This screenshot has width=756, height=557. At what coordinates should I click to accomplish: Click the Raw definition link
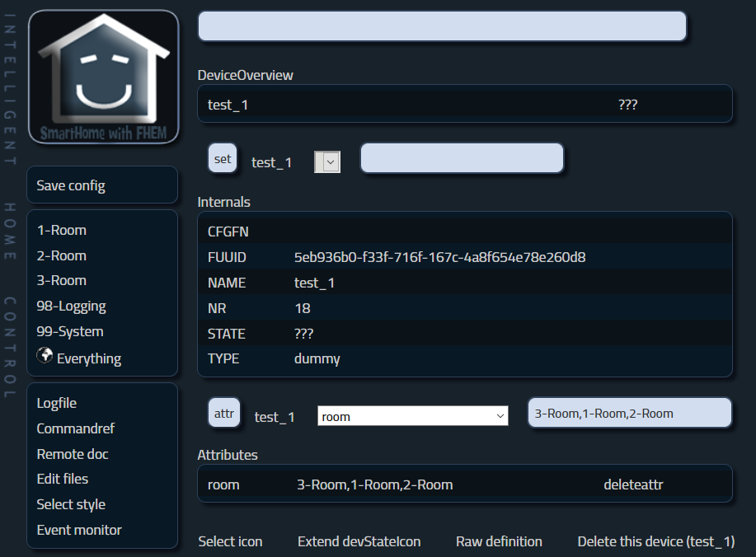pos(499,541)
